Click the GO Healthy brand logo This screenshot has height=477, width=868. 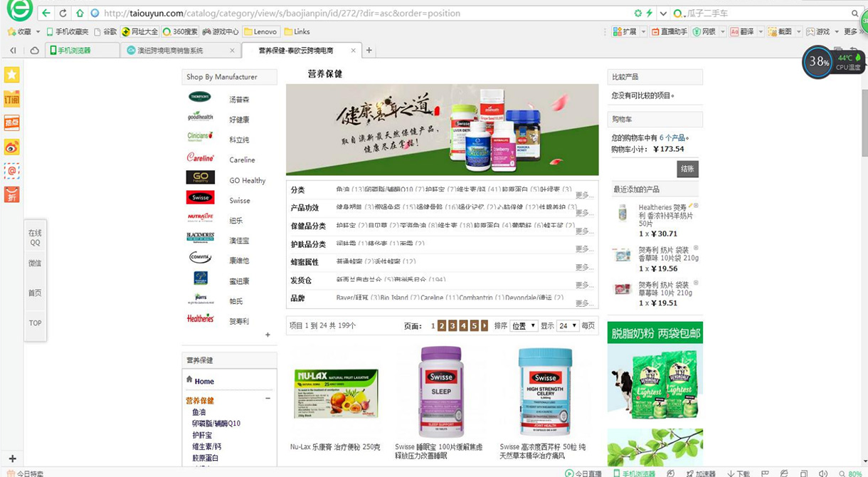click(200, 177)
